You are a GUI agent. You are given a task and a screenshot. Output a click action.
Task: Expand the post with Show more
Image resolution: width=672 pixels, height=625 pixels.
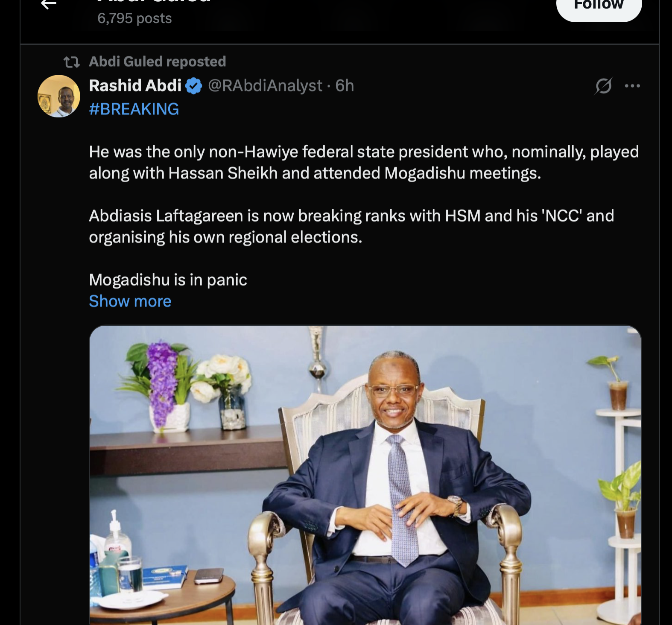(x=130, y=301)
